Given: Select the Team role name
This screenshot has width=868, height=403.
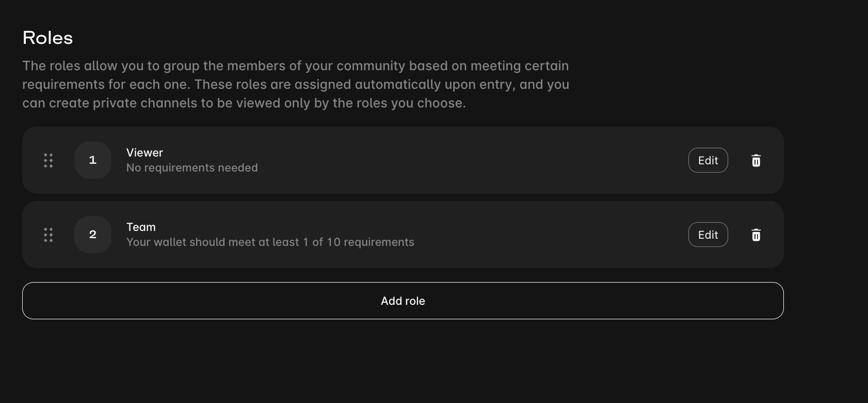Looking at the screenshot, I should pos(141,227).
